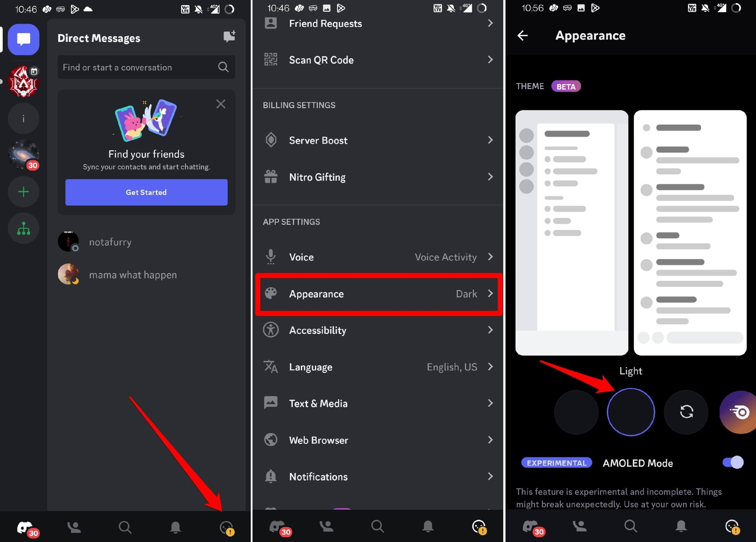
Task: Expand the Notifications settings option
Action: [x=378, y=476]
